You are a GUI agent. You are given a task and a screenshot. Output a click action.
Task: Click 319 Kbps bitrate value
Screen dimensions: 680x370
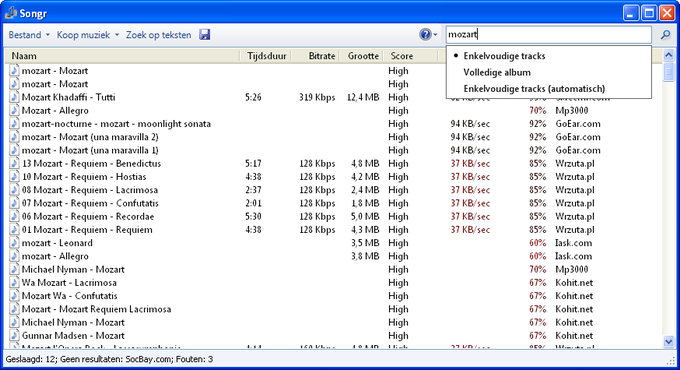(x=317, y=97)
